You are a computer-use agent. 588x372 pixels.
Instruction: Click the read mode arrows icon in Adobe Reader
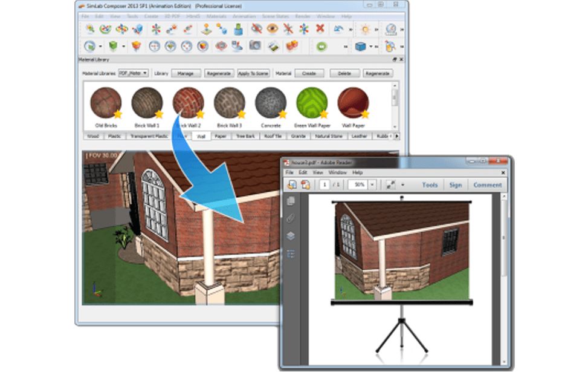click(x=391, y=184)
